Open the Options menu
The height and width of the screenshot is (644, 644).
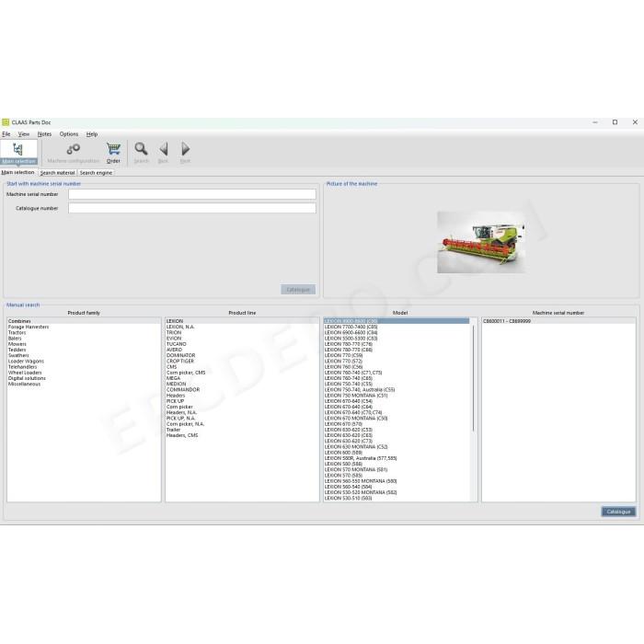(x=69, y=134)
